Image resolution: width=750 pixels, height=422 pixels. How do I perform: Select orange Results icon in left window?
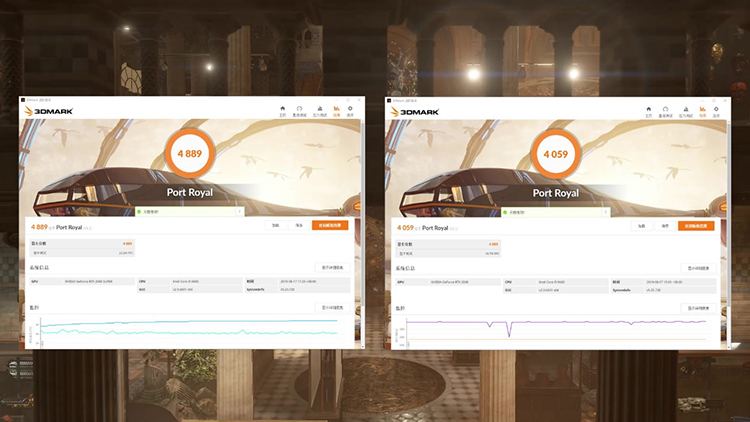point(337,111)
